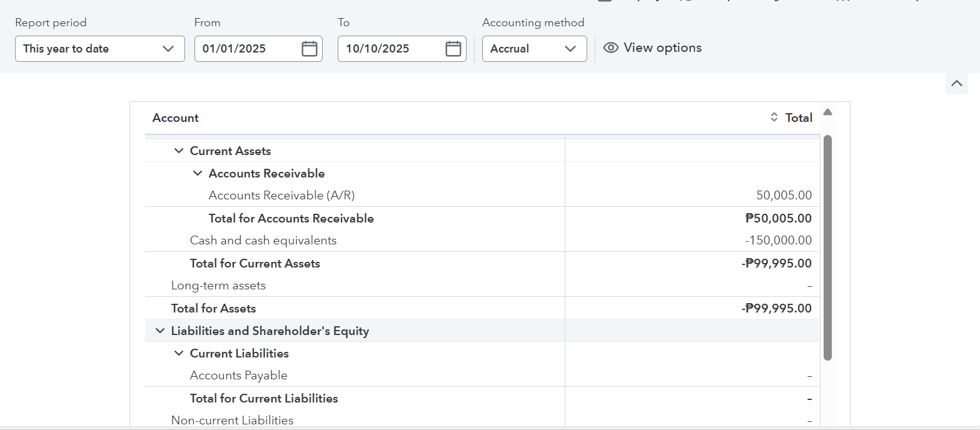Open the 50,005.00 Accounts Receivable amount
The width and height of the screenshot is (980, 430).
pos(784,196)
